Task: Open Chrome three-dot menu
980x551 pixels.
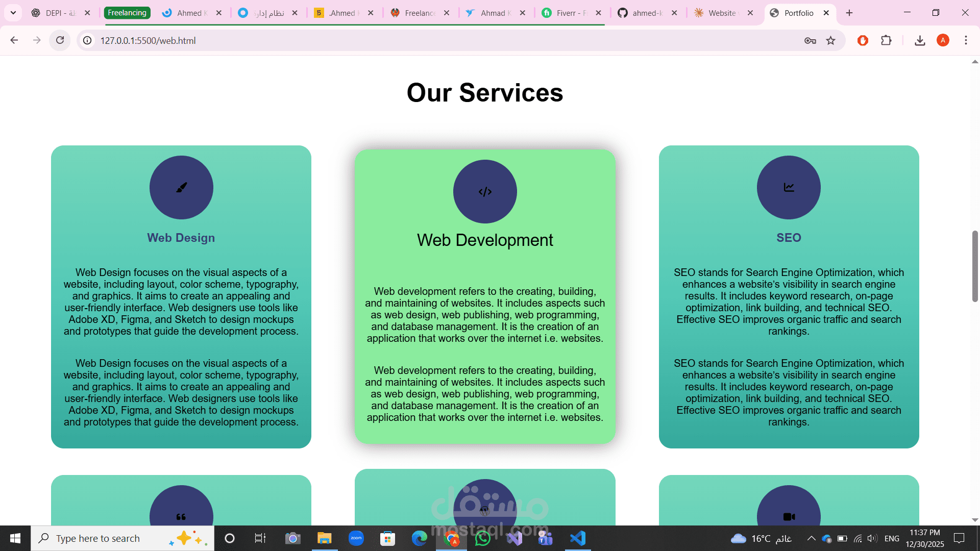Action: [966, 40]
